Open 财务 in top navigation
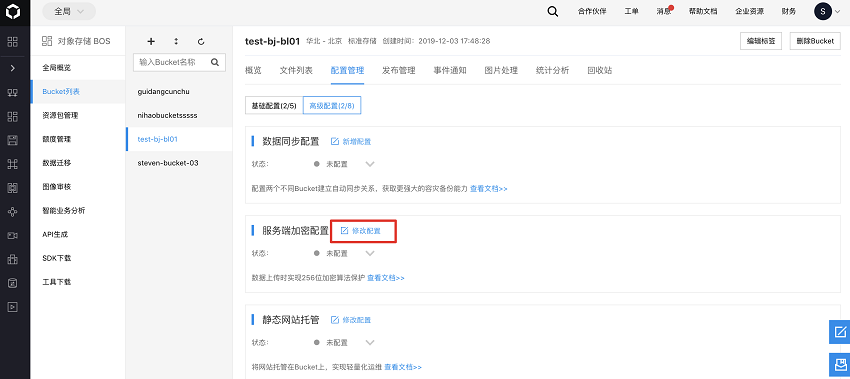The image size is (850, 379). click(x=789, y=11)
